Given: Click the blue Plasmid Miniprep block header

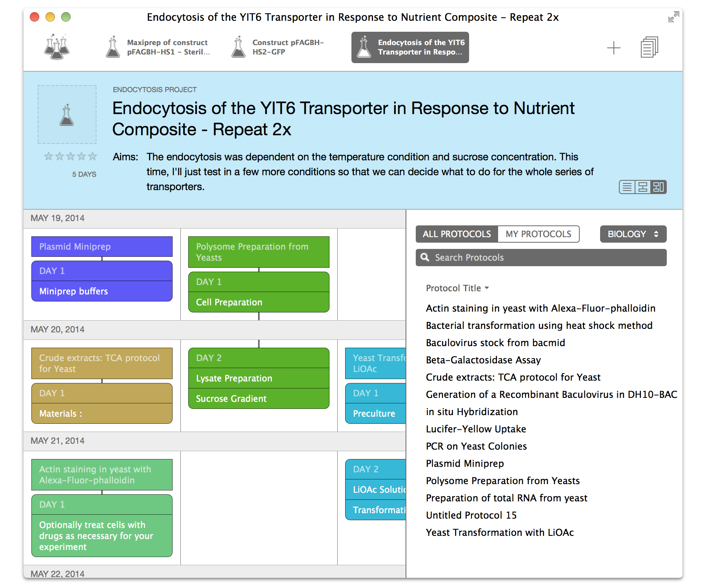Looking at the screenshot, I should point(102,247).
